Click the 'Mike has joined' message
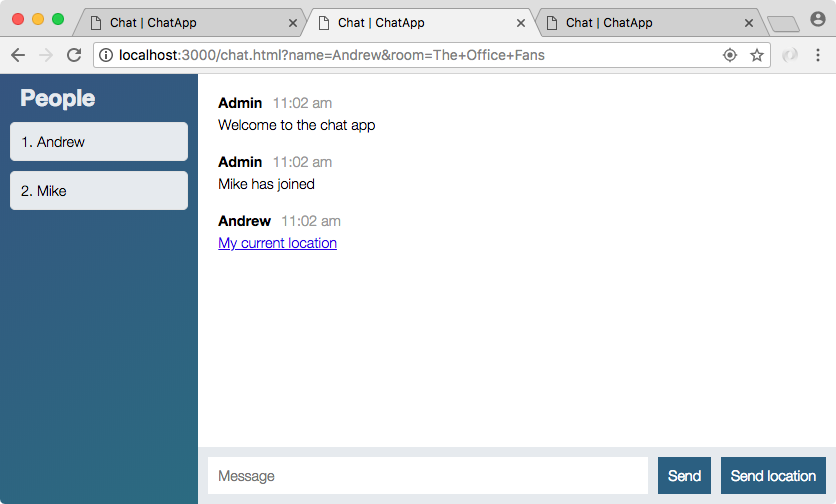The image size is (836, 504). [x=266, y=184]
